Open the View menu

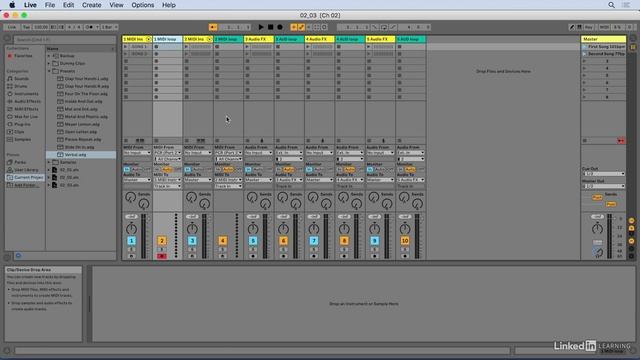point(116,5)
